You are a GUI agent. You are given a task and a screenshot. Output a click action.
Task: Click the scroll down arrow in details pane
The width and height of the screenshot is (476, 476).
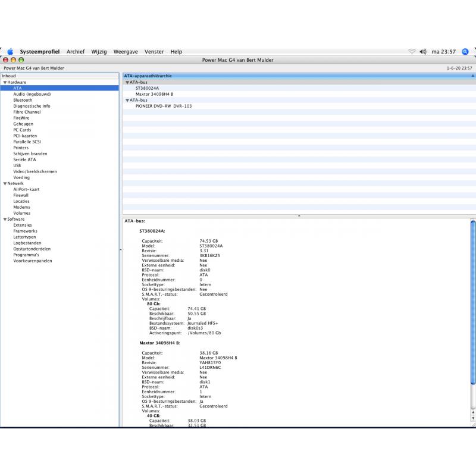click(x=473, y=418)
